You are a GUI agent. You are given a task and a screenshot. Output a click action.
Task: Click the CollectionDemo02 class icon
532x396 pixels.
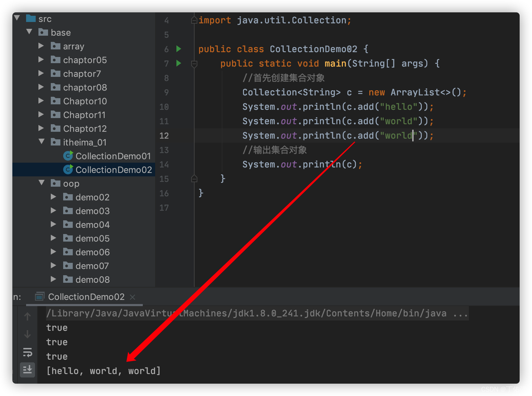tap(68, 170)
